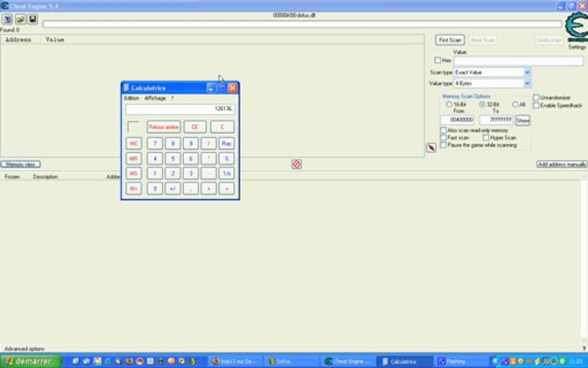Image resolution: width=588 pixels, height=368 pixels.
Task: Click the calculator display field
Action: click(180, 109)
